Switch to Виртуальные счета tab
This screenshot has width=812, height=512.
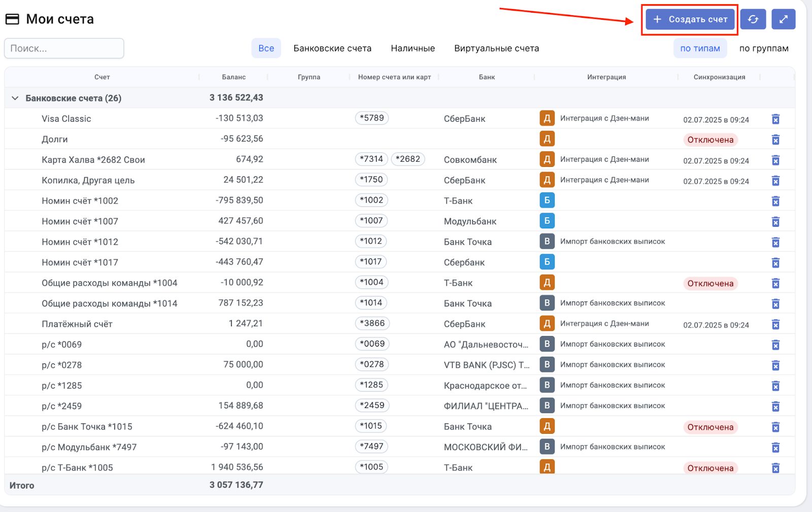496,49
